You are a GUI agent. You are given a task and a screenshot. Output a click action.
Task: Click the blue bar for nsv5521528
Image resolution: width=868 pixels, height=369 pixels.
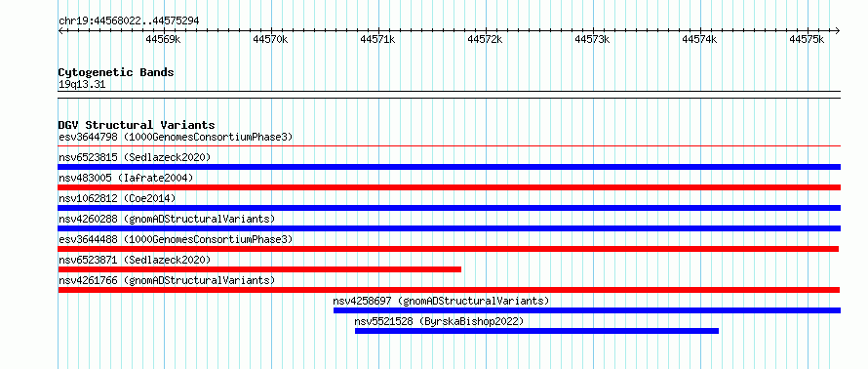[537, 331]
